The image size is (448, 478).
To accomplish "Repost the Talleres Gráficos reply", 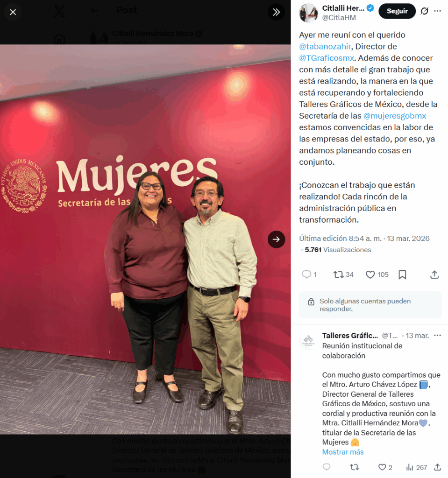I will click(x=354, y=467).
